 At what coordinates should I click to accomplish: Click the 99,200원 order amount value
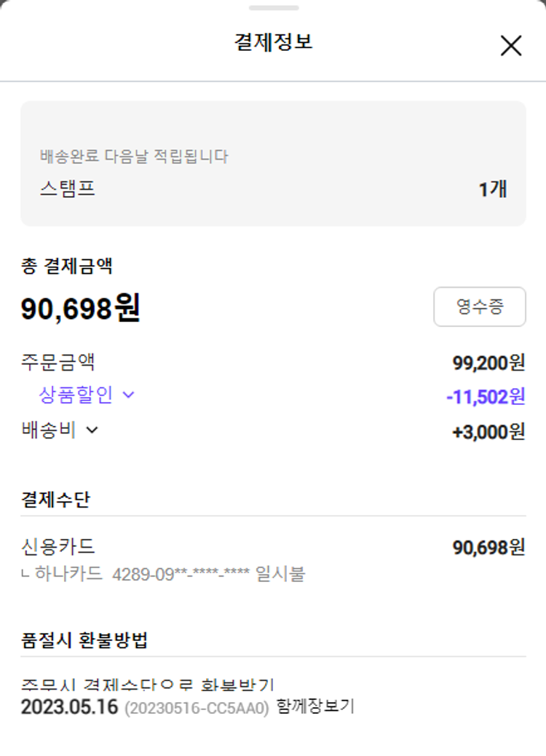[488, 363]
